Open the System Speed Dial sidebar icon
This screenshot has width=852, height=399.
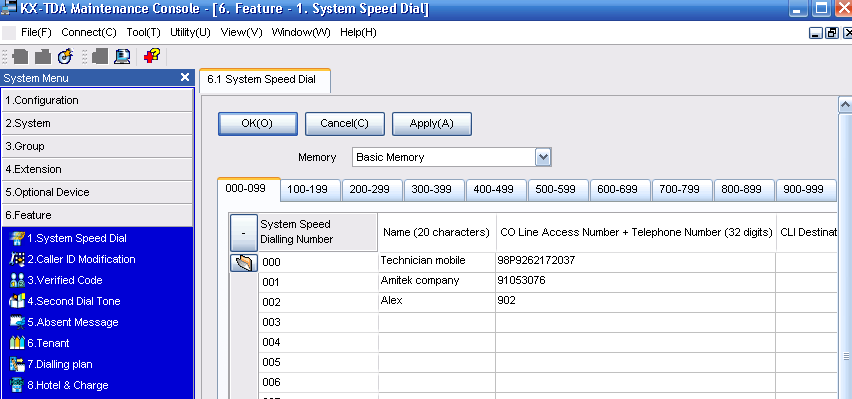[x=17, y=238]
